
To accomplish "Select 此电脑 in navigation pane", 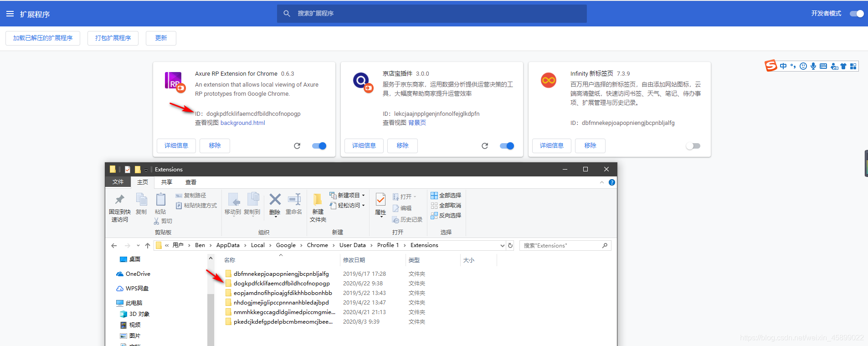I will pos(129,303).
